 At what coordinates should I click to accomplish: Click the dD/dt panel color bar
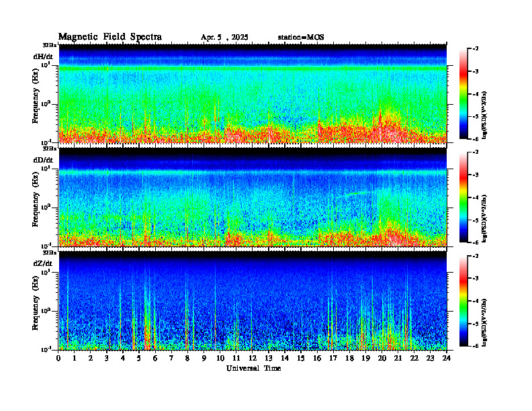click(x=463, y=197)
